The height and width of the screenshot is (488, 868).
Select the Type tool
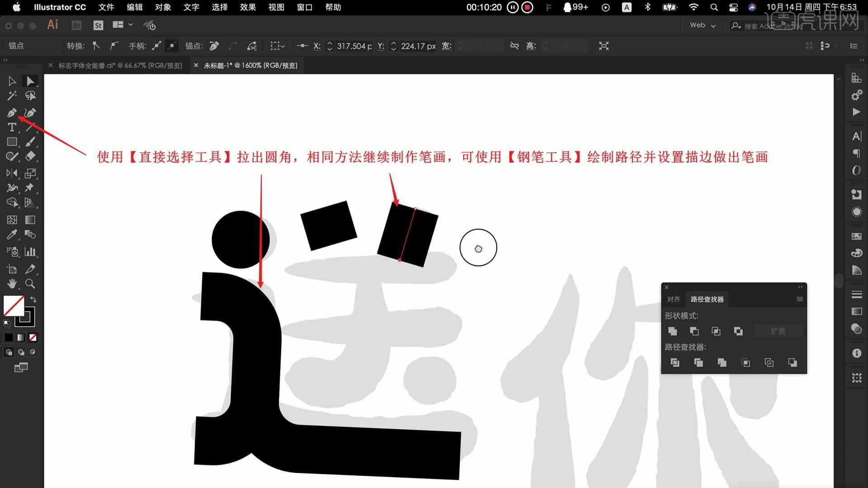coord(11,127)
